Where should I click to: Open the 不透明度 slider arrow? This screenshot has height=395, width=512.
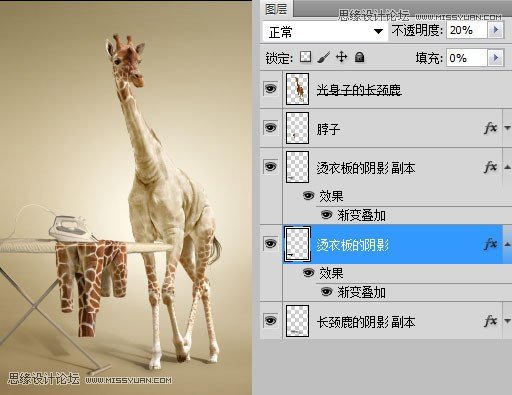coord(496,30)
